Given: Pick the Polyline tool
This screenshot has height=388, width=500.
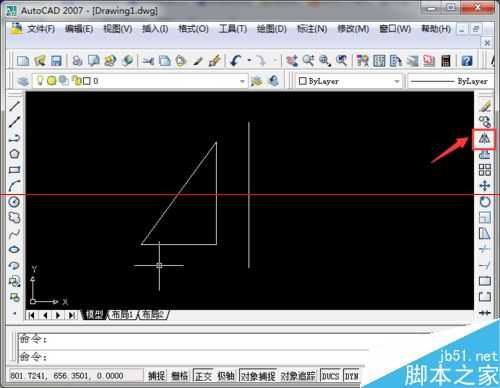Looking at the screenshot, I should coord(14,138).
